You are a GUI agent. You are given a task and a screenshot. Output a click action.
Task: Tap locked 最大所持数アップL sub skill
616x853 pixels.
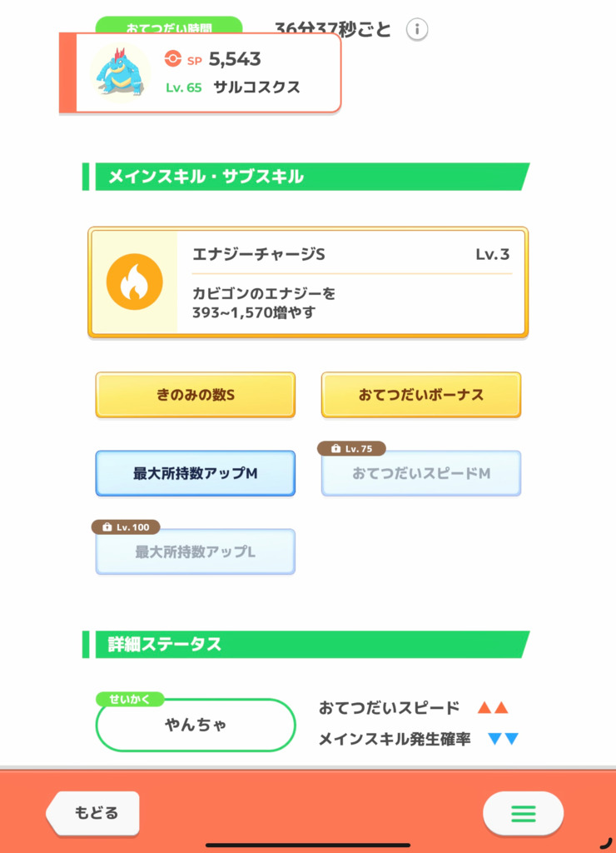tap(195, 551)
